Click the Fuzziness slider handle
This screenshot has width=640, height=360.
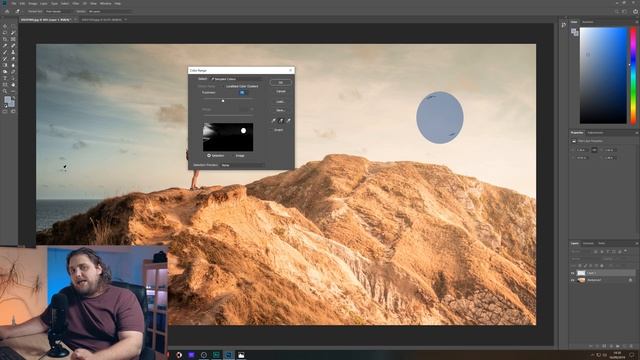click(223, 100)
